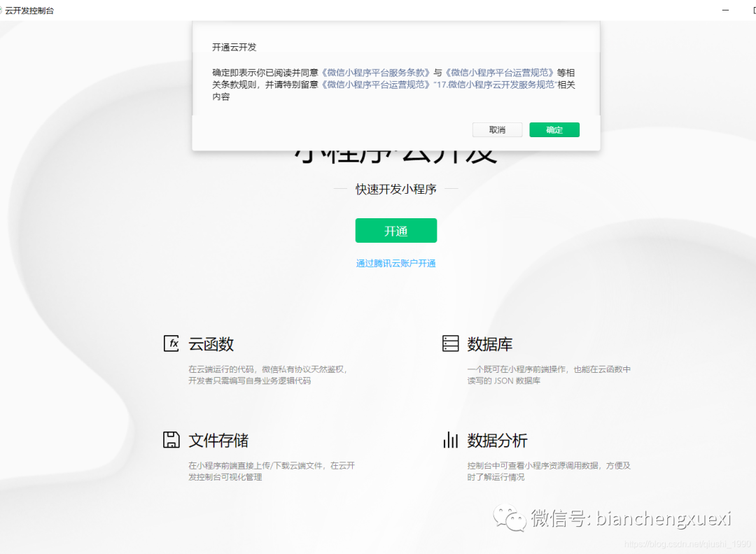
Task: Click the 快速开发小程序 subtitle
Action: tap(395, 190)
